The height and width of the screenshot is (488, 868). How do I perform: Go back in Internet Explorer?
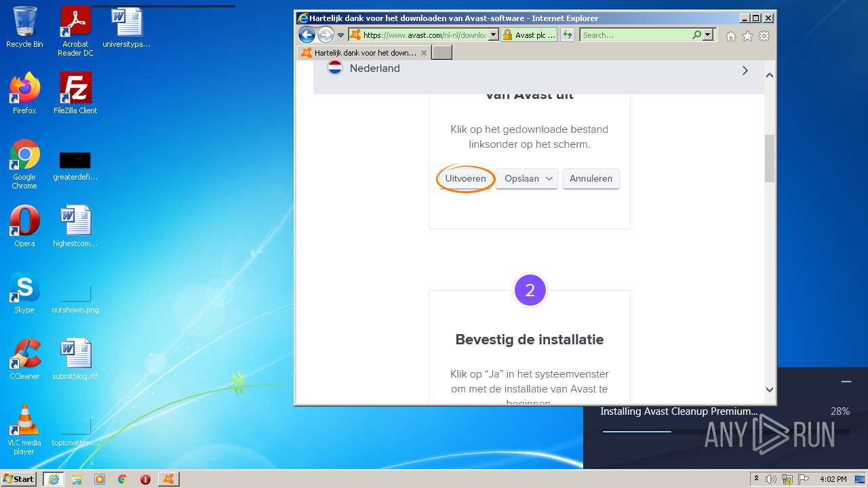(x=307, y=35)
